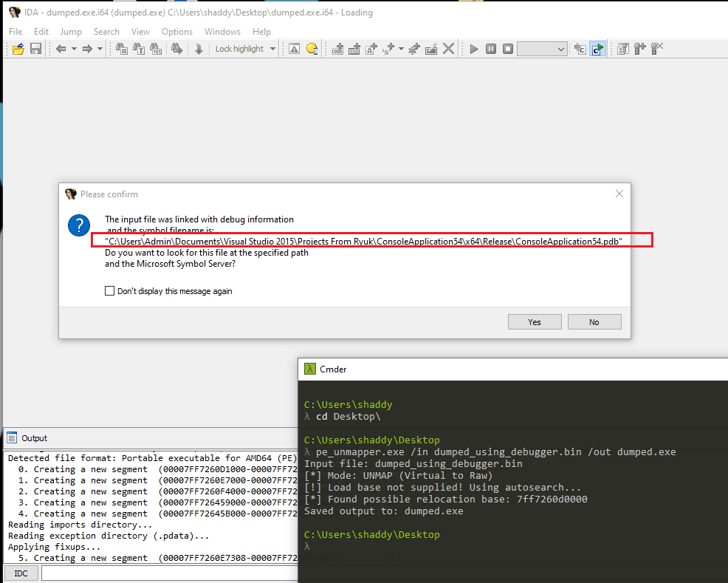Image resolution: width=728 pixels, height=583 pixels.
Task: Click the make string 'A' icon
Action: click(371, 49)
